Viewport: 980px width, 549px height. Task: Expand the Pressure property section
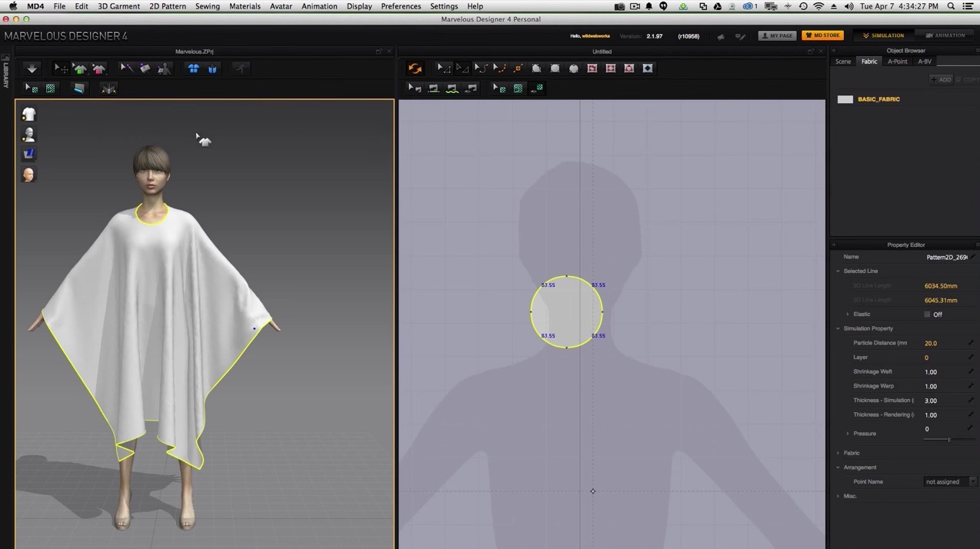click(848, 433)
